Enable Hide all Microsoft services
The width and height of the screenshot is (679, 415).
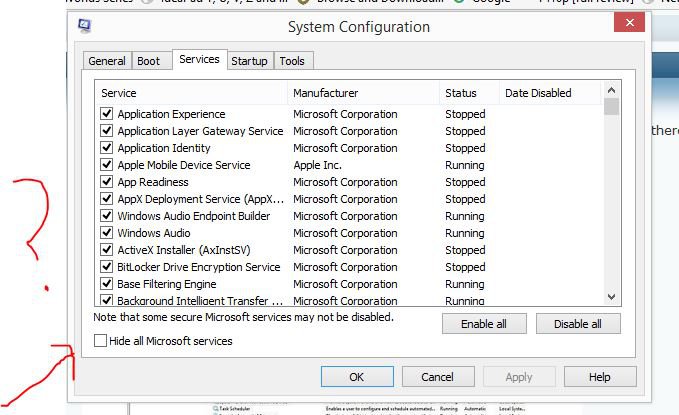(100, 340)
